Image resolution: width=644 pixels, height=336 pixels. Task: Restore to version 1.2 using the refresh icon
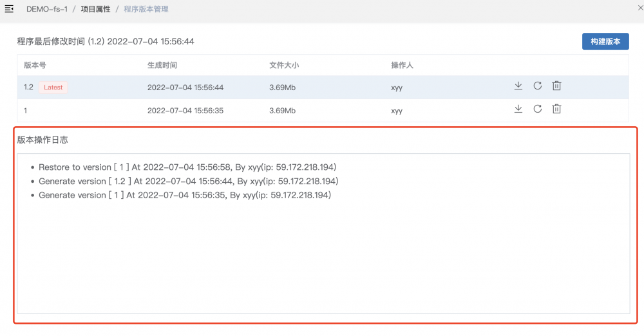point(537,86)
